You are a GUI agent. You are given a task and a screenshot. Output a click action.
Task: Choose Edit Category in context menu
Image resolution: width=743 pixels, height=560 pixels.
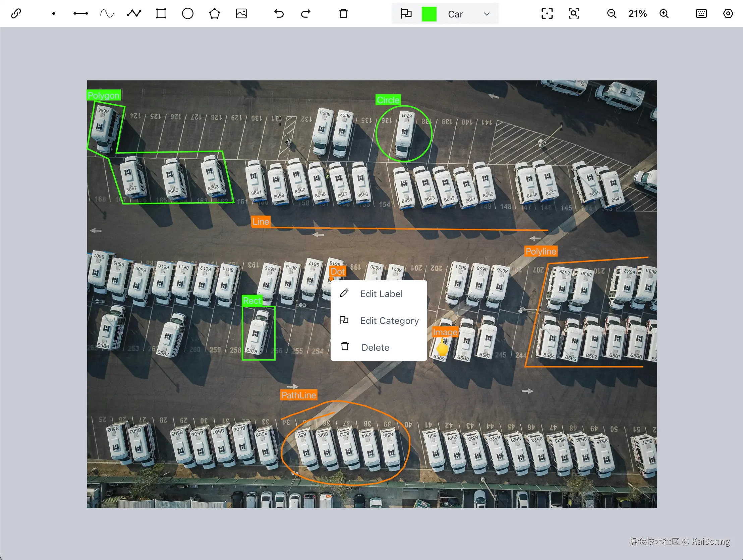tap(389, 321)
